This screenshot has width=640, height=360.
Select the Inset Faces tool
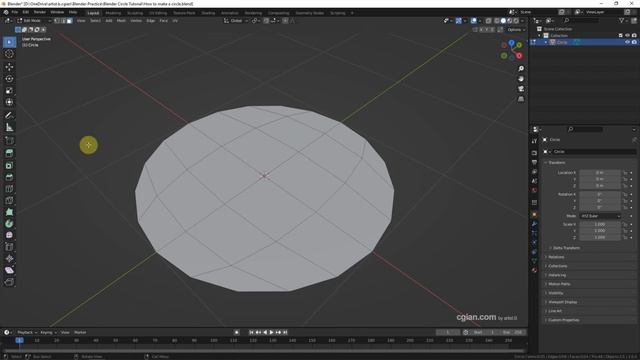click(9, 165)
